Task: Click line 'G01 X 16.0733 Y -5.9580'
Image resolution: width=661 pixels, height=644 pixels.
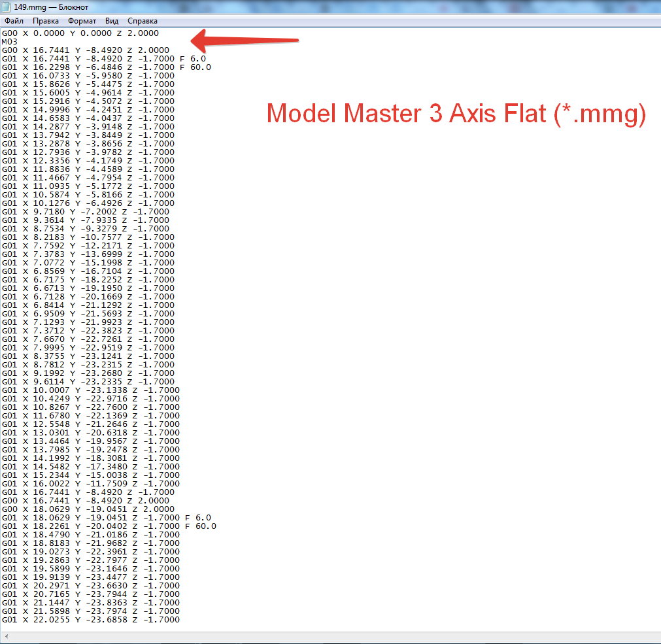Action: coord(88,76)
